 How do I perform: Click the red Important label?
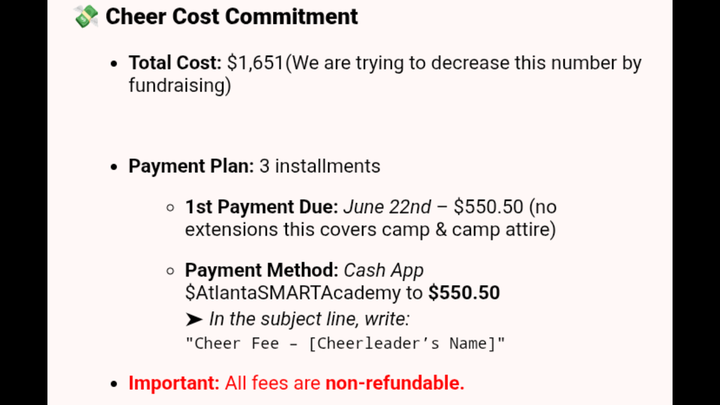[174, 383]
